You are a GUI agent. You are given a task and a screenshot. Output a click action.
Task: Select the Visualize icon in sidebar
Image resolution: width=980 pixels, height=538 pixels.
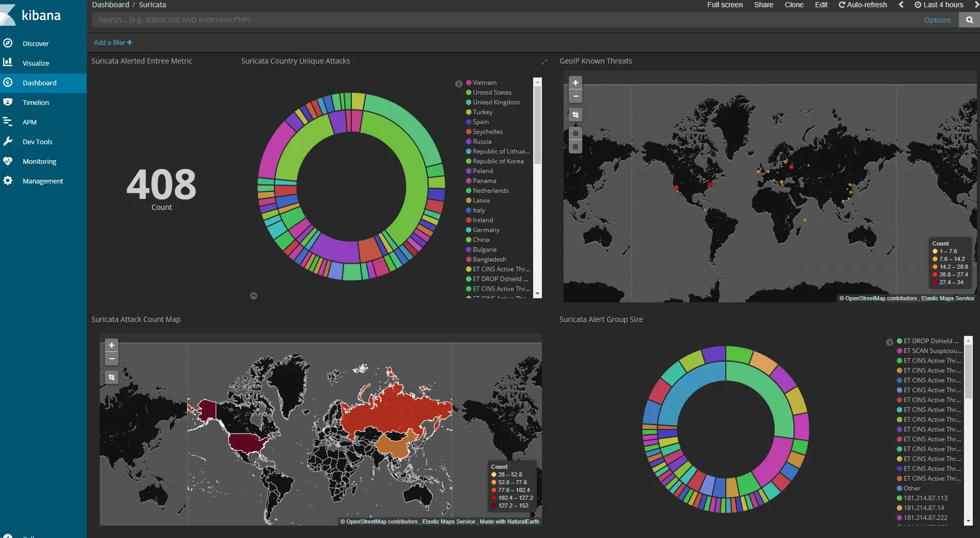pyautogui.click(x=35, y=63)
